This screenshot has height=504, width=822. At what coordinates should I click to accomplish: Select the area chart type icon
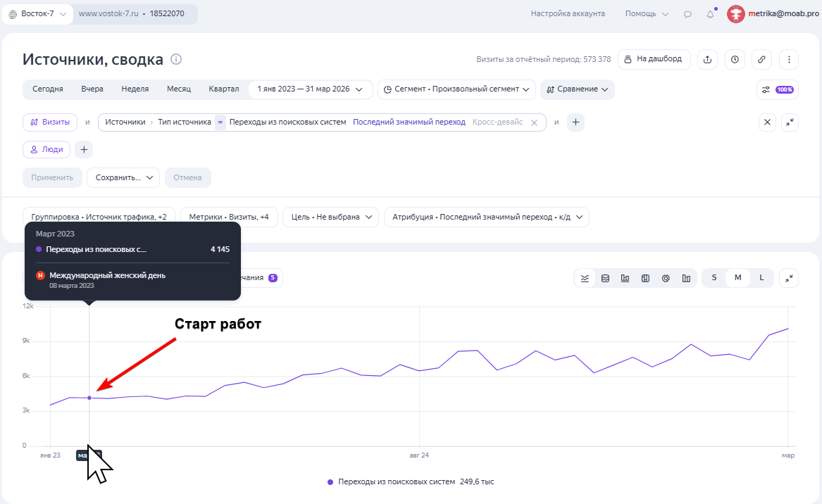[605, 278]
